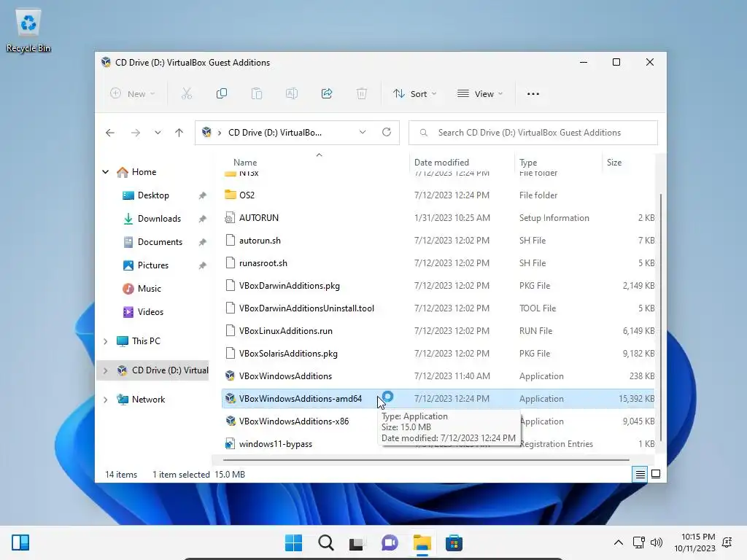Open the New item dropdown

(x=132, y=94)
